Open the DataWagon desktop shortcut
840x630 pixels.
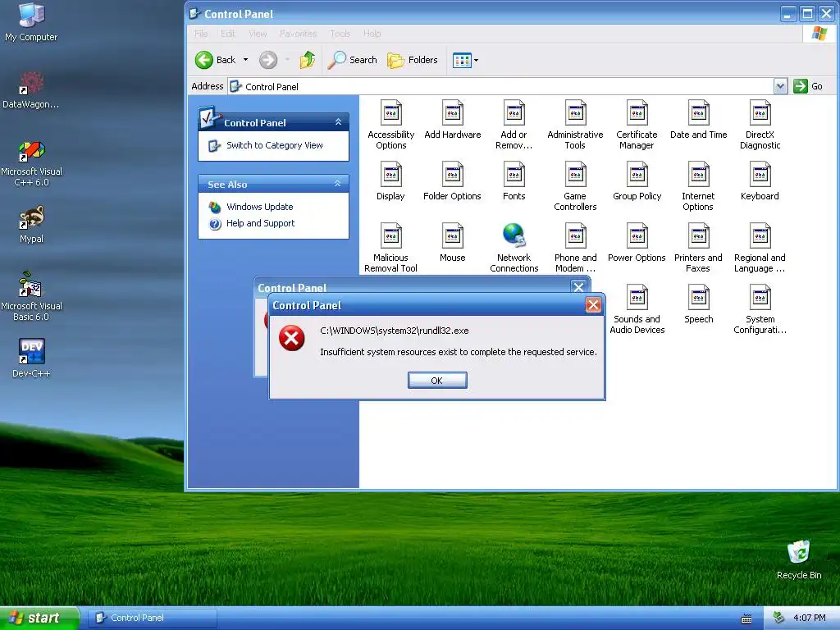pyautogui.click(x=31, y=90)
